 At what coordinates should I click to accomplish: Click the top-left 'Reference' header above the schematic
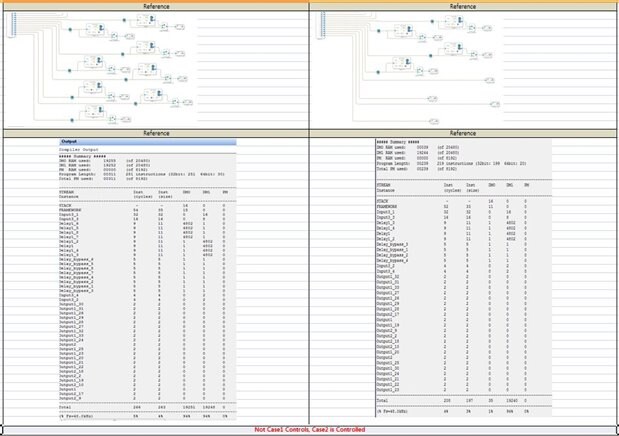[x=156, y=7]
